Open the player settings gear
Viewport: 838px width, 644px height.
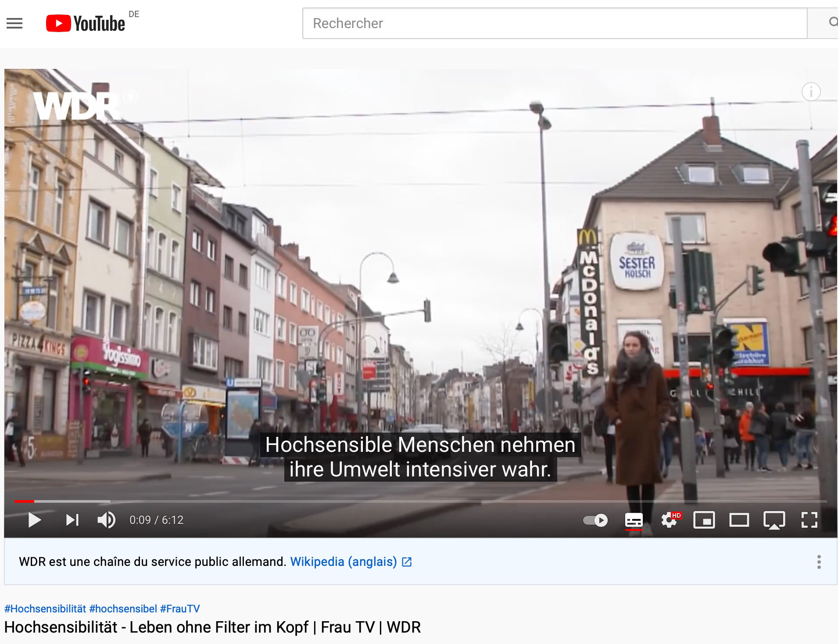coord(670,520)
